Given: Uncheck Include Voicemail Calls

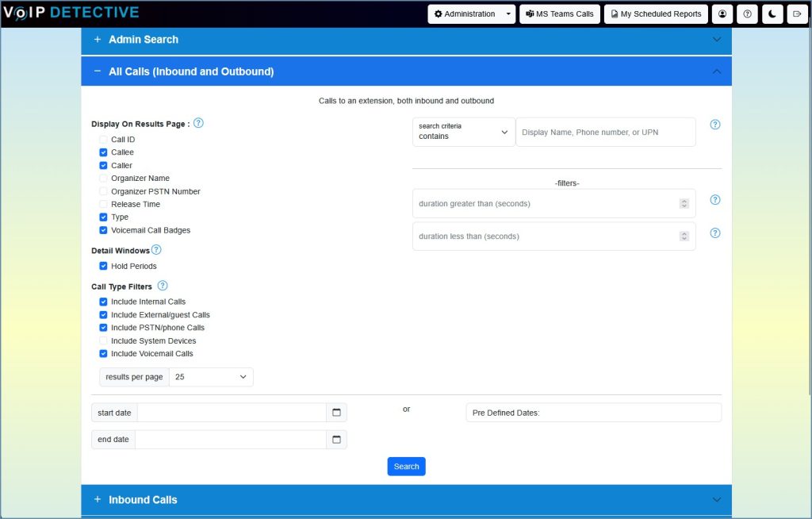Looking at the screenshot, I should tap(103, 353).
